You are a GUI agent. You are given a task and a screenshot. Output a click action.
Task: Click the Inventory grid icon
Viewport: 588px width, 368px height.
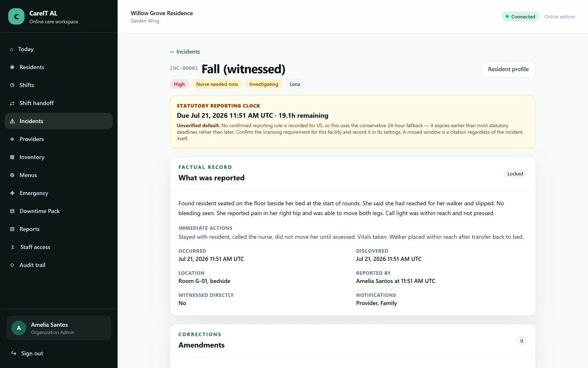[x=12, y=157]
